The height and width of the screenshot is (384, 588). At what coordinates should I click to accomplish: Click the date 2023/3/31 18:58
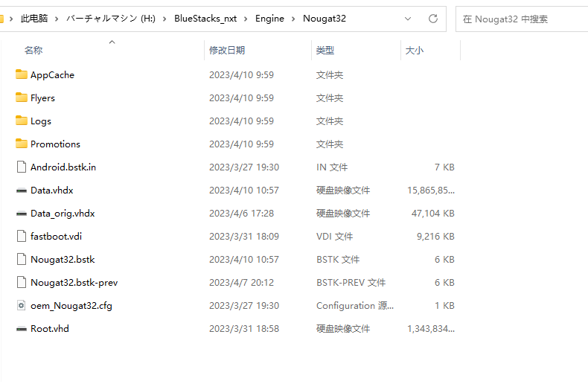(244, 328)
